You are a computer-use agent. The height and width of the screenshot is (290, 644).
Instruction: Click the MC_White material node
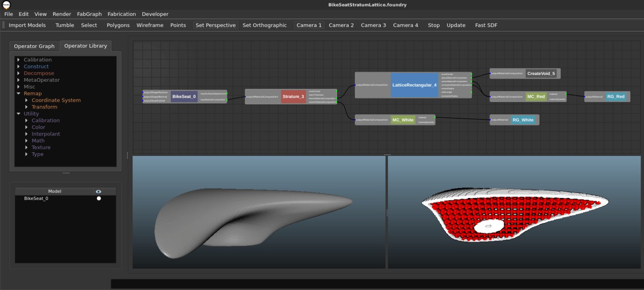pyautogui.click(x=402, y=119)
